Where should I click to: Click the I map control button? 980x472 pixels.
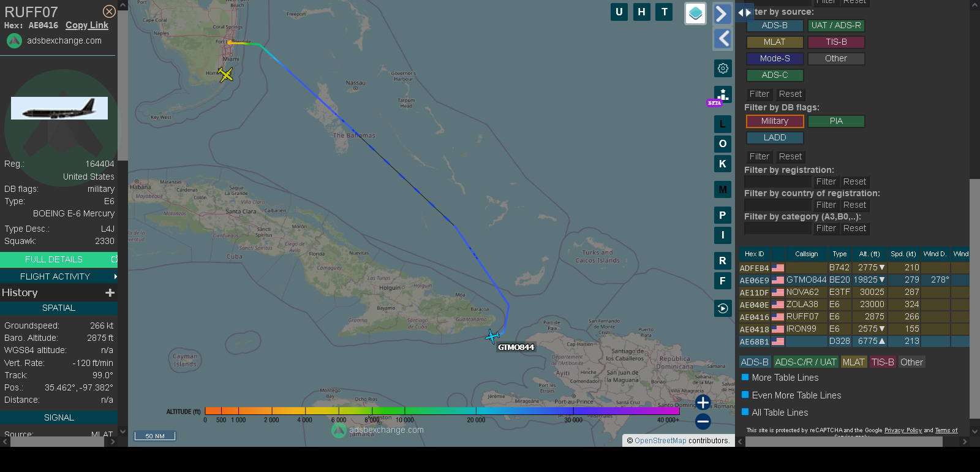click(x=723, y=235)
